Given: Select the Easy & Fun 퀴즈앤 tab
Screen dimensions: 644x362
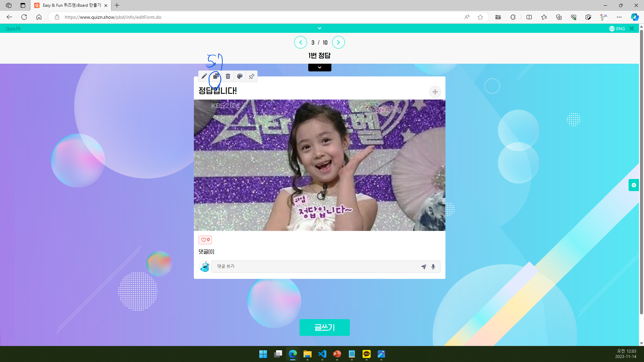Looking at the screenshot, I should [x=71, y=5].
